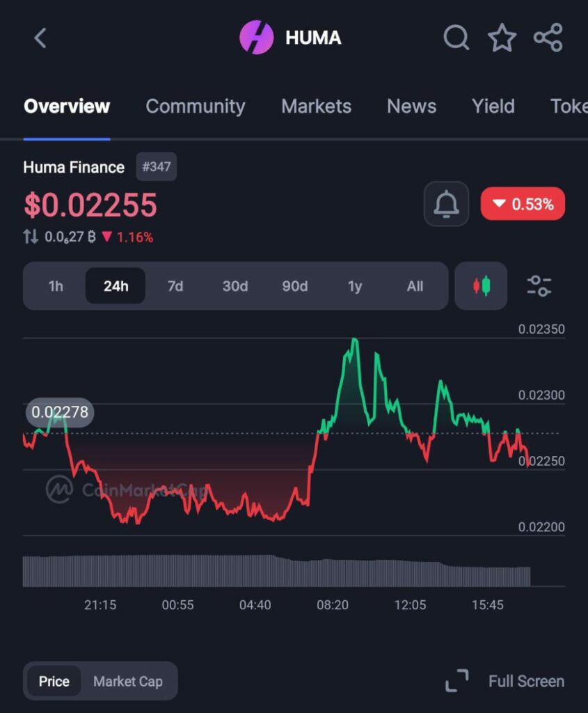
Task: Select the All time range
Action: click(415, 286)
